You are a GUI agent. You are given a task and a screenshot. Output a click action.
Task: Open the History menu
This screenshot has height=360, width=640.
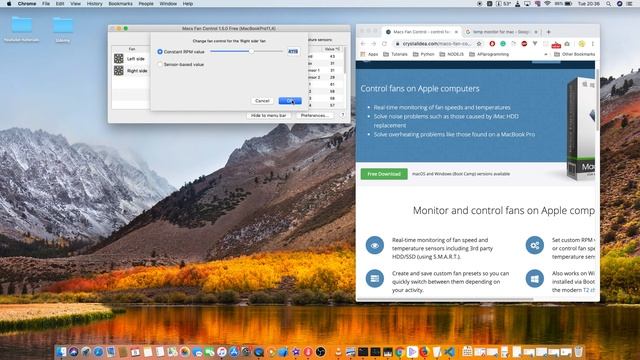coord(94,4)
